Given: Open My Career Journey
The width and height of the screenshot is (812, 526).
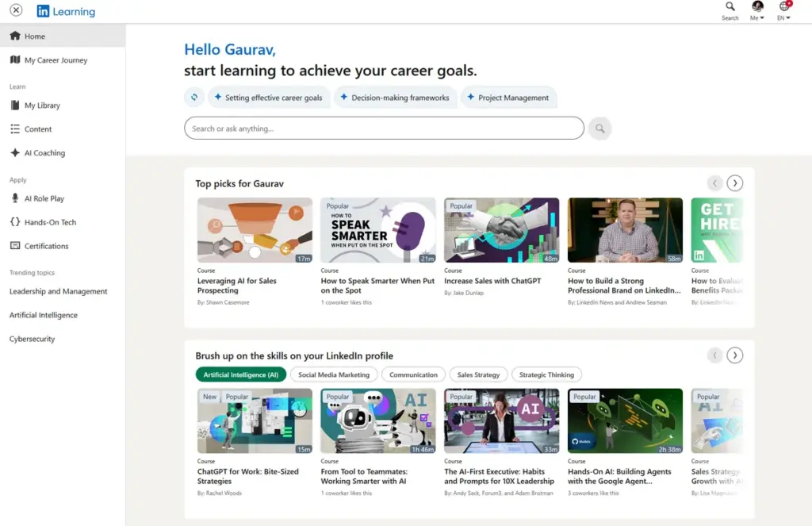Looking at the screenshot, I should coord(53,60).
